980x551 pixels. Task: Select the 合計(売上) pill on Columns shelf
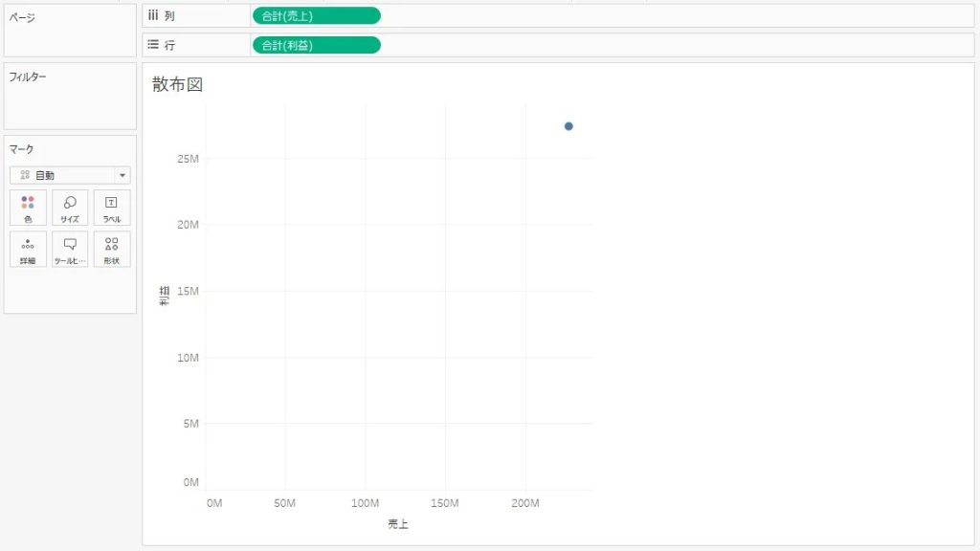tap(316, 15)
